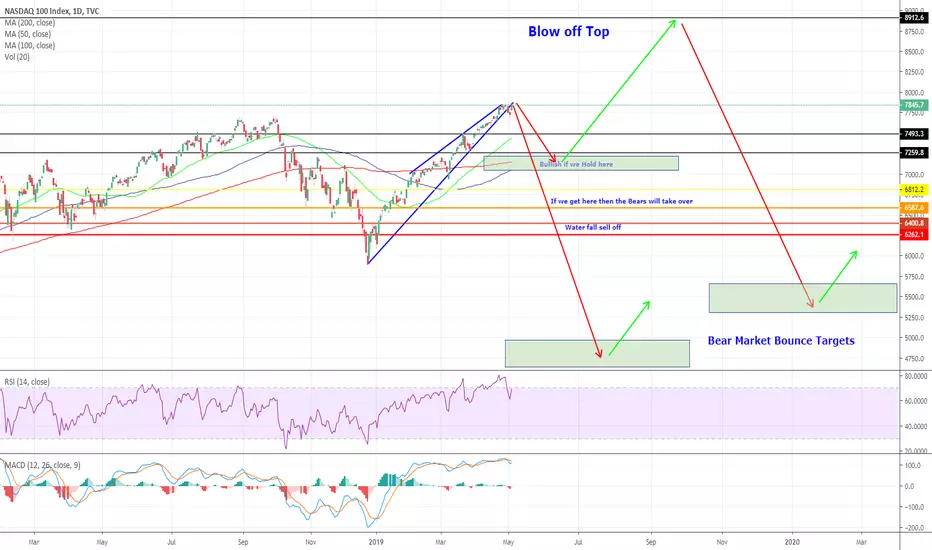Click the -200.0 tick on MACD scale
This screenshot has height=550, width=932.
[x=914, y=528]
